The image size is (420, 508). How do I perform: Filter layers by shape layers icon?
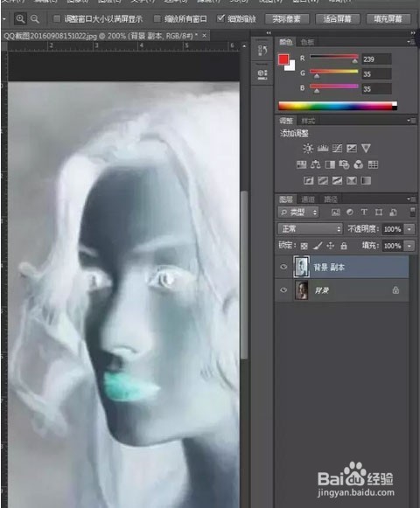click(379, 212)
